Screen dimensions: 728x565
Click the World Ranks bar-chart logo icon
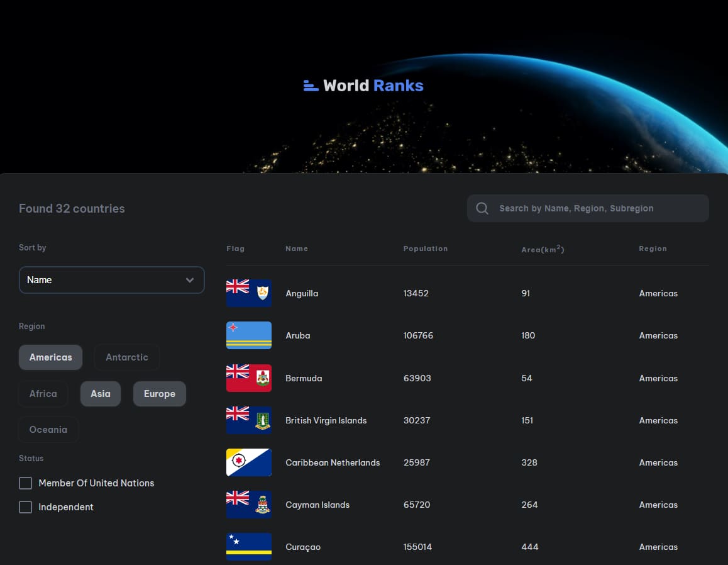click(x=311, y=85)
